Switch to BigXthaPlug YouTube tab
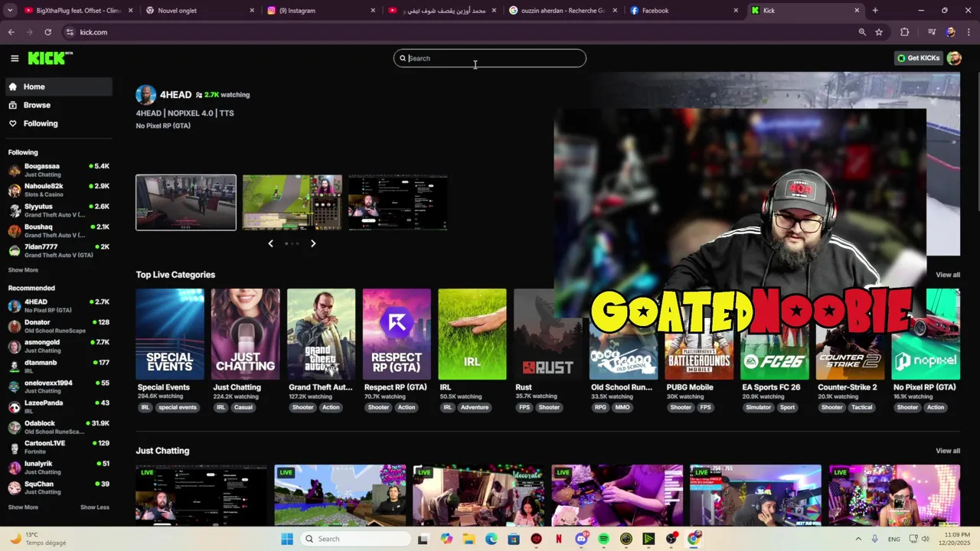Image resolution: width=980 pixels, height=551 pixels. (80, 11)
